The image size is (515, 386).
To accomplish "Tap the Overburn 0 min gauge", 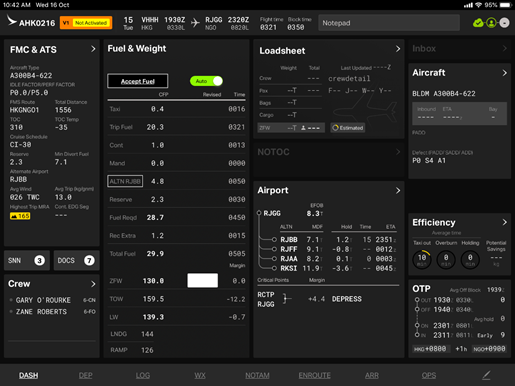I will [446, 259].
